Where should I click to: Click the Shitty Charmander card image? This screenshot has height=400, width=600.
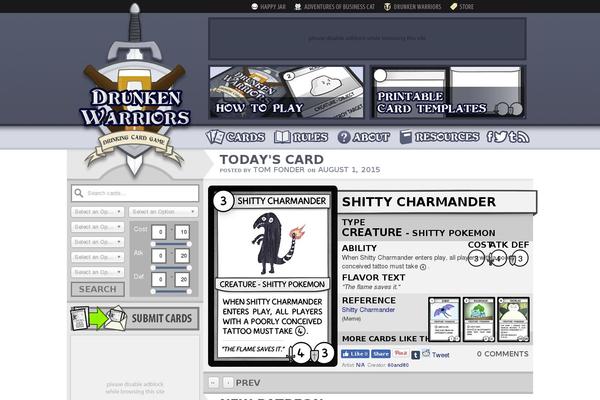pos(272,276)
